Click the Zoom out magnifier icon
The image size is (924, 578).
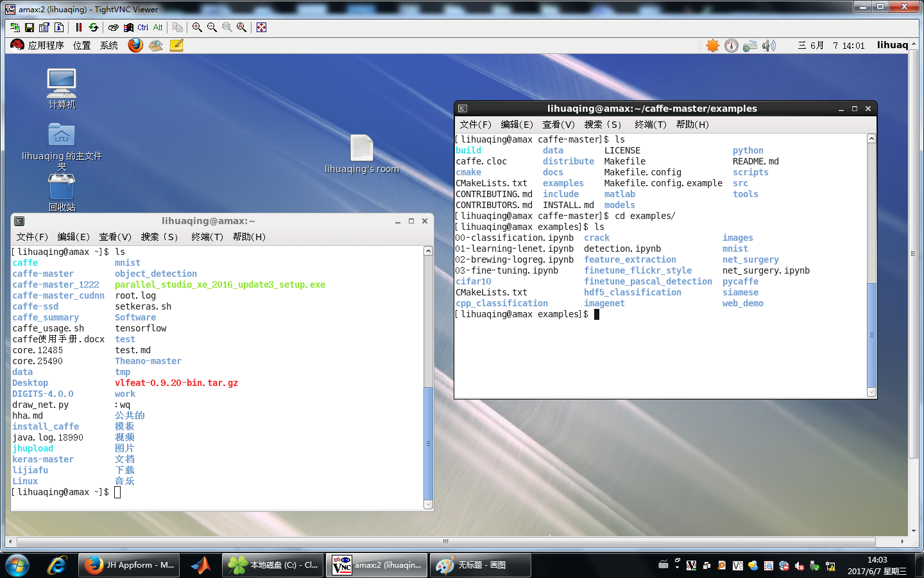click(212, 28)
